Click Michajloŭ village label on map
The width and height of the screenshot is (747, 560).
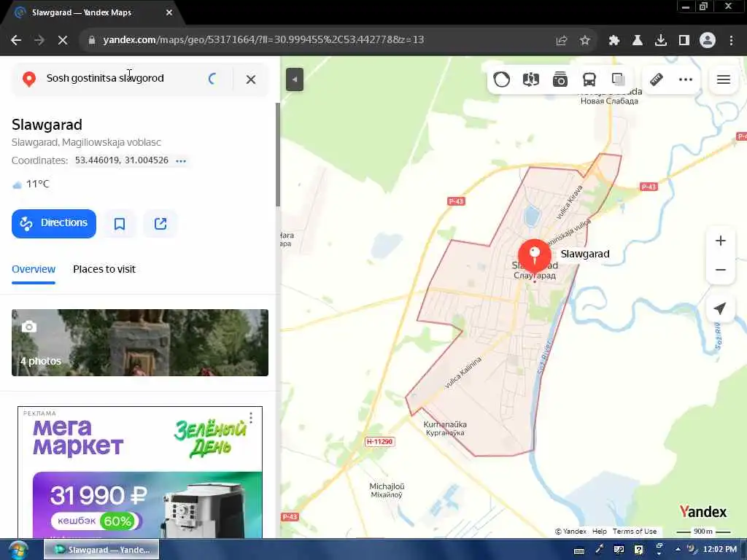point(387,490)
